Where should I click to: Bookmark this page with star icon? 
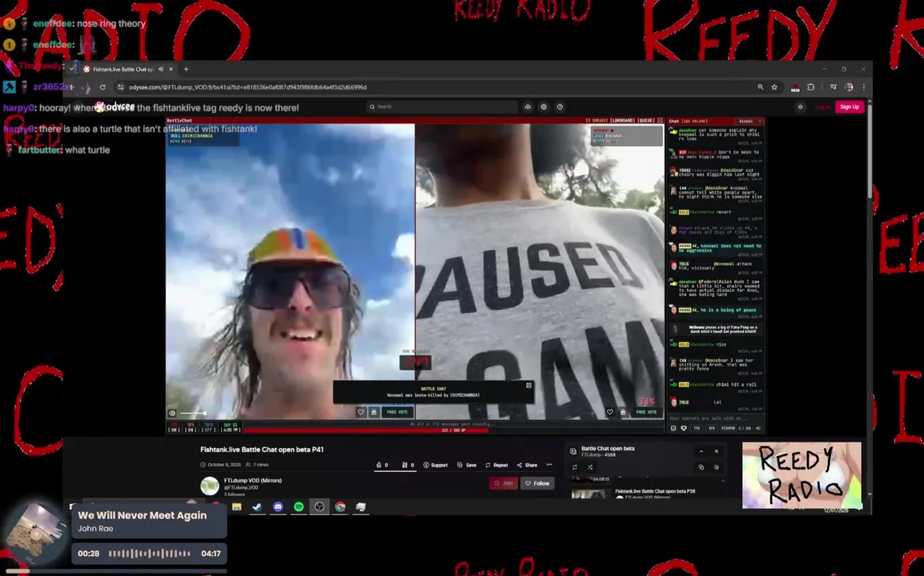774,87
